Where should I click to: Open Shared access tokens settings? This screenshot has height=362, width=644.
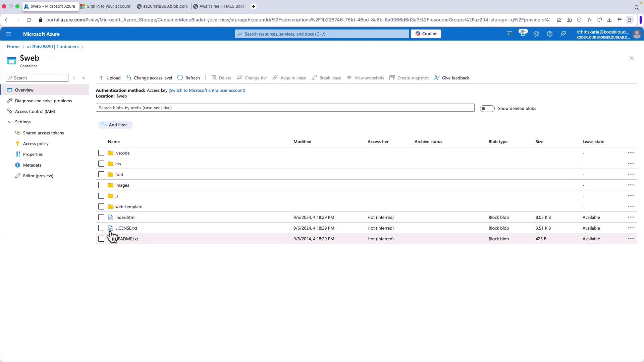point(43,133)
